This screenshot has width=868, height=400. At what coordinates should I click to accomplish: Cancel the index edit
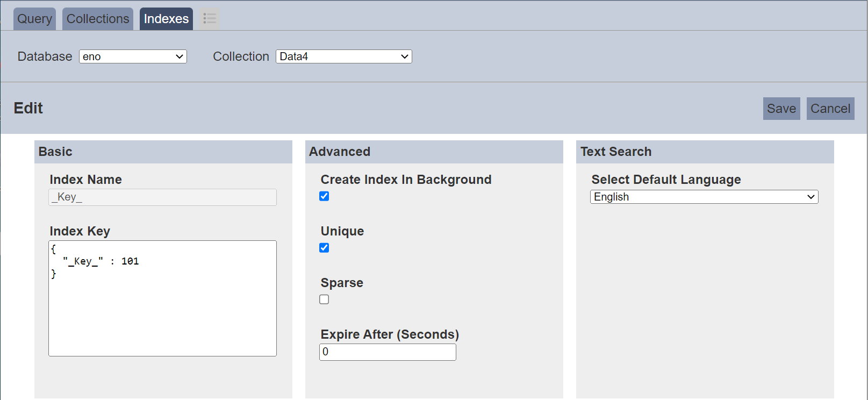[830, 109]
